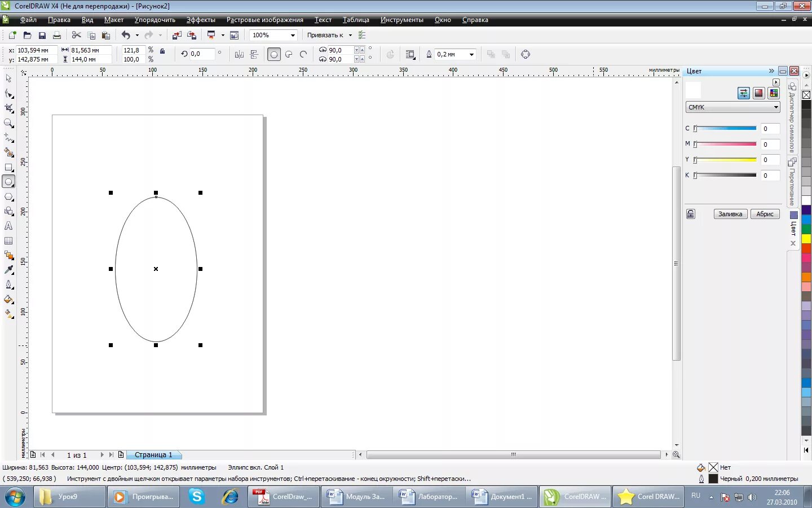This screenshot has height=508, width=812.
Task: Expand the color palette flyout arrow
Action: tap(806, 75)
